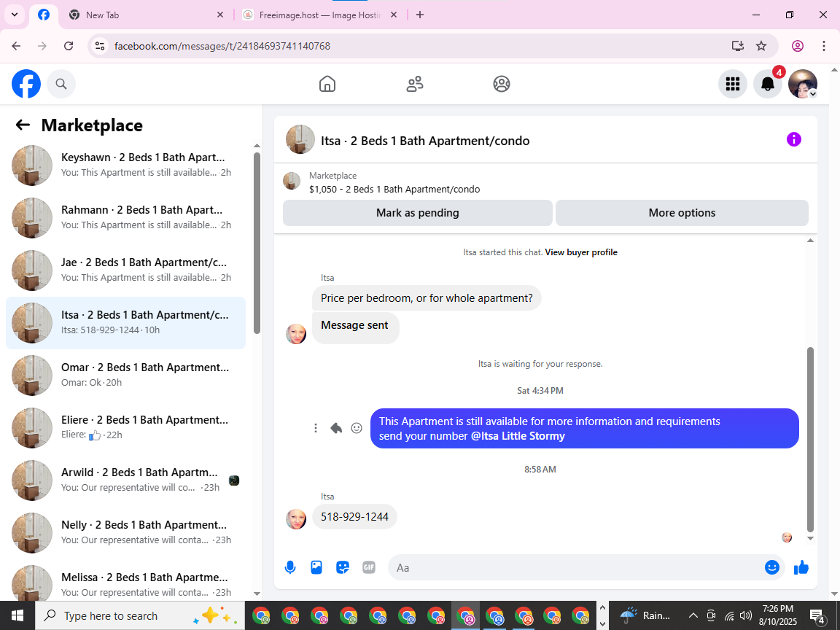Click Itsa's avatar beside phone number message

296,518
